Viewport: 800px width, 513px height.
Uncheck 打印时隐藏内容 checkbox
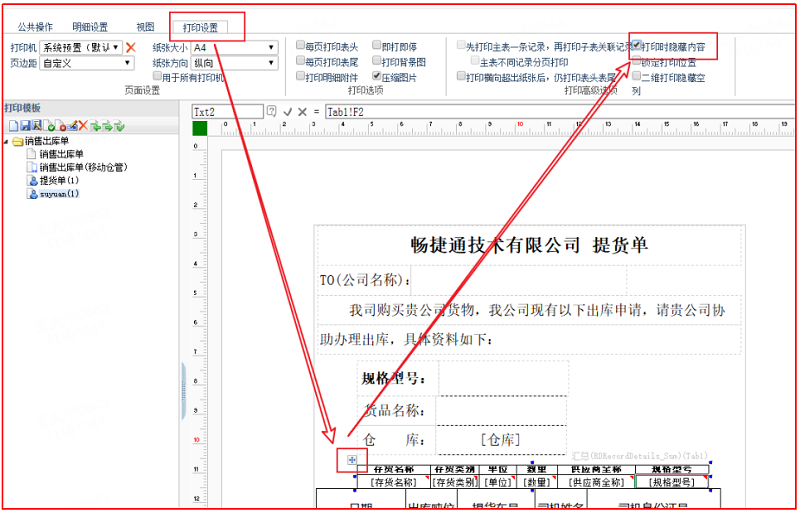pyautogui.click(x=637, y=45)
